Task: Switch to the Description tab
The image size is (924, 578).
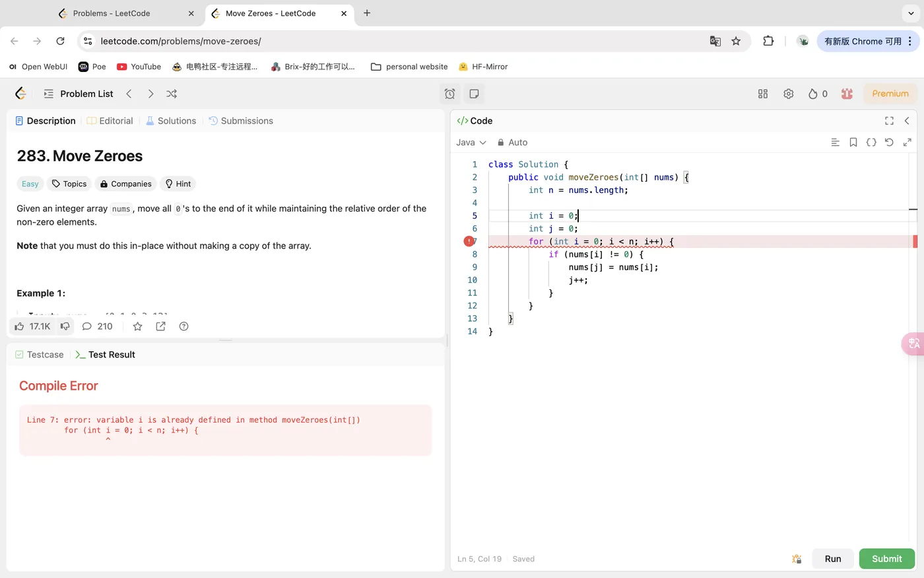Action: pos(46,121)
